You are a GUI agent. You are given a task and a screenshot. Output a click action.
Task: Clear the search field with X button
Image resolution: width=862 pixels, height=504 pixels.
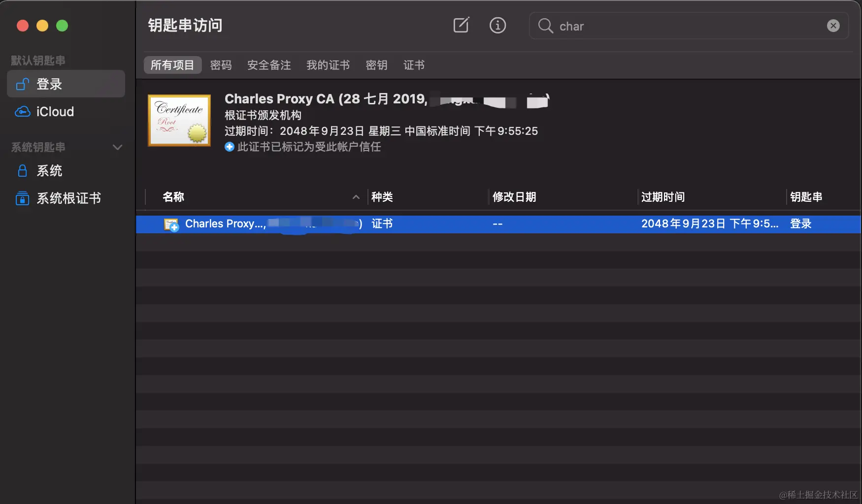833,26
